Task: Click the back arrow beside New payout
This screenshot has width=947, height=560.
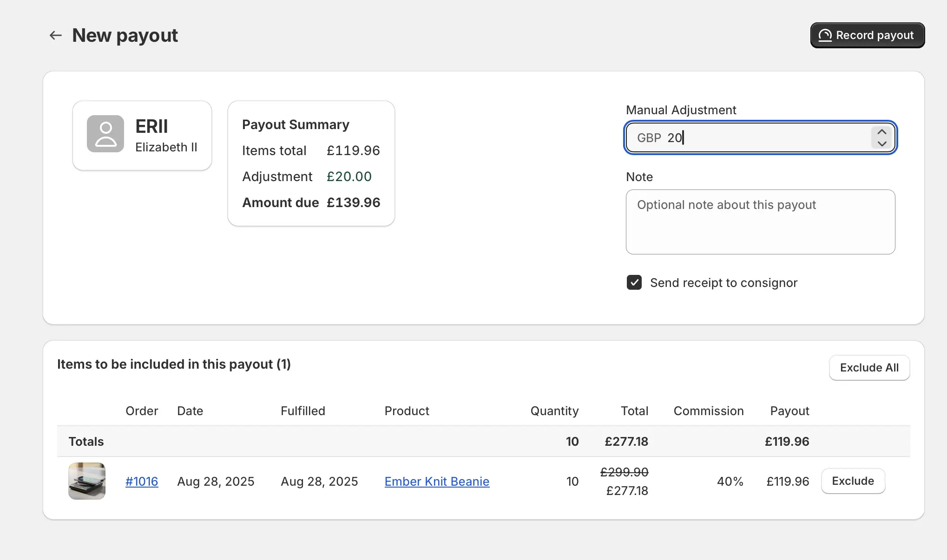Action: point(56,35)
